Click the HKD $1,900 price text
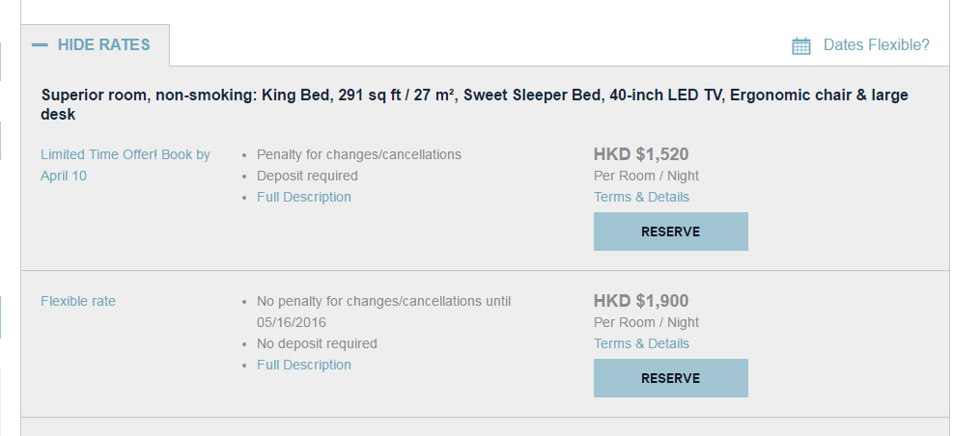The width and height of the screenshot is (980, 436). coord(641,301)
